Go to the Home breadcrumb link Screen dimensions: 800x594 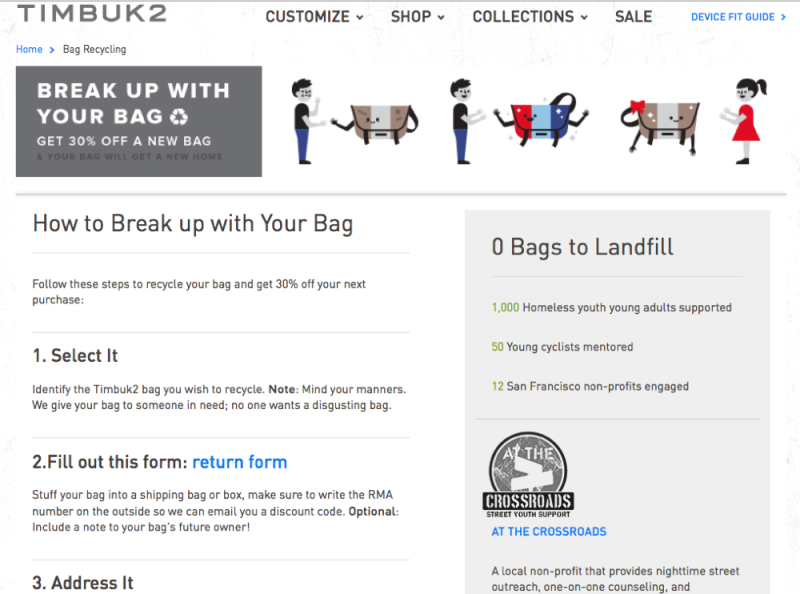[x=29, y=49]
